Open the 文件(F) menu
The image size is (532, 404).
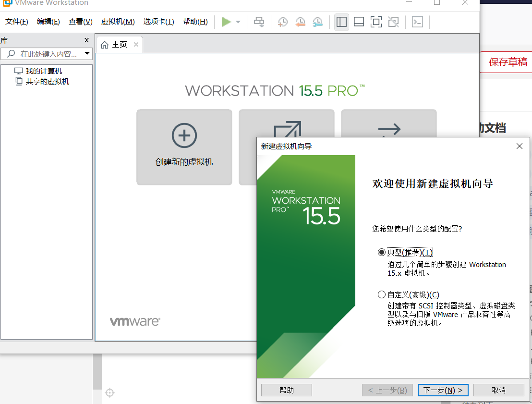(x=17, y=22)
